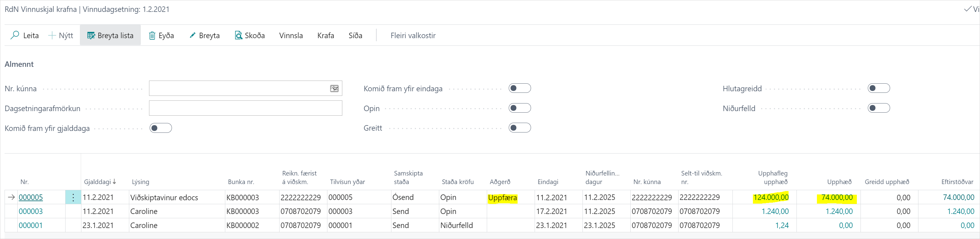Expand Fleiri valkostir options
The image size is (980, 239).
[x=413, y=35]
